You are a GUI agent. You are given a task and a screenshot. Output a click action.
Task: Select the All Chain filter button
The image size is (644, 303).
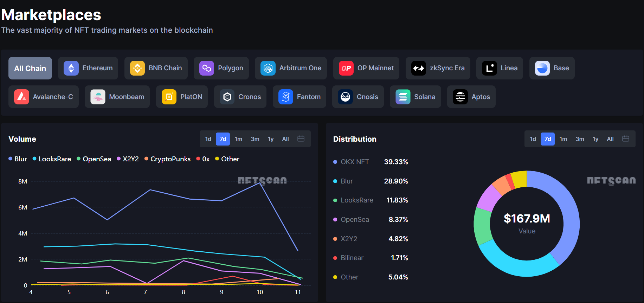tap(30, 68)
